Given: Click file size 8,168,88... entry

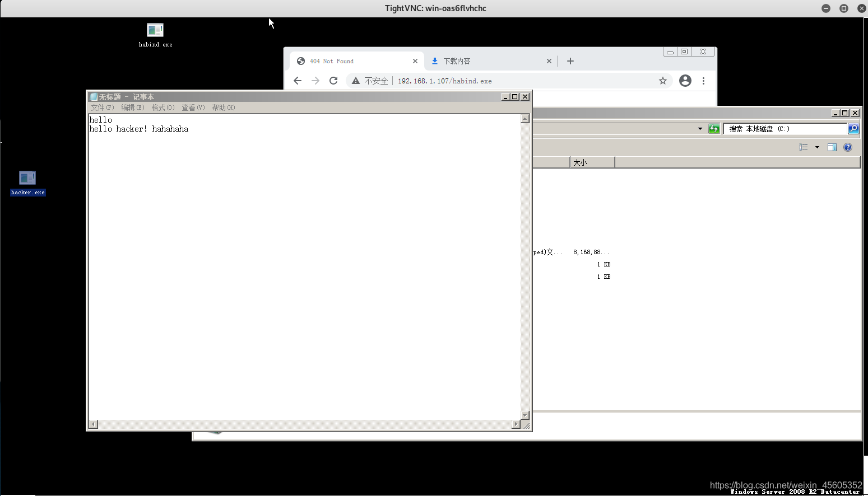Looking at the screenshot, I should point(591,252).
